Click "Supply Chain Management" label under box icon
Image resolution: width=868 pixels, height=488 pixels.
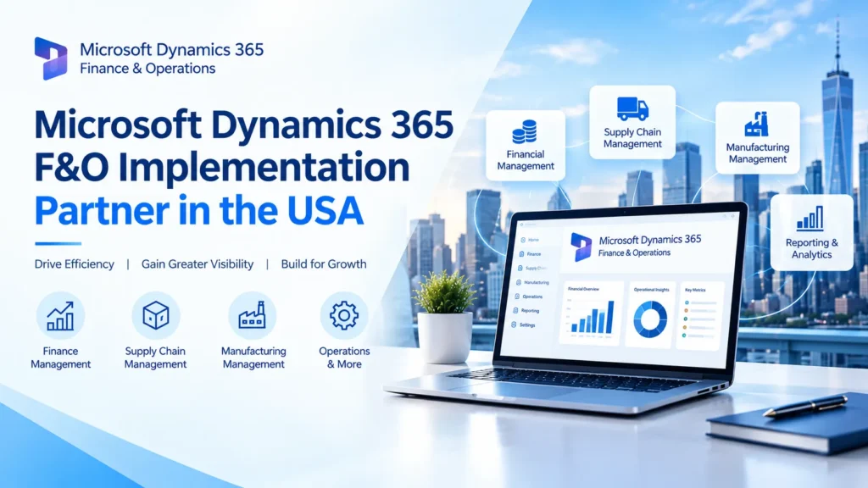pos(156,358)
